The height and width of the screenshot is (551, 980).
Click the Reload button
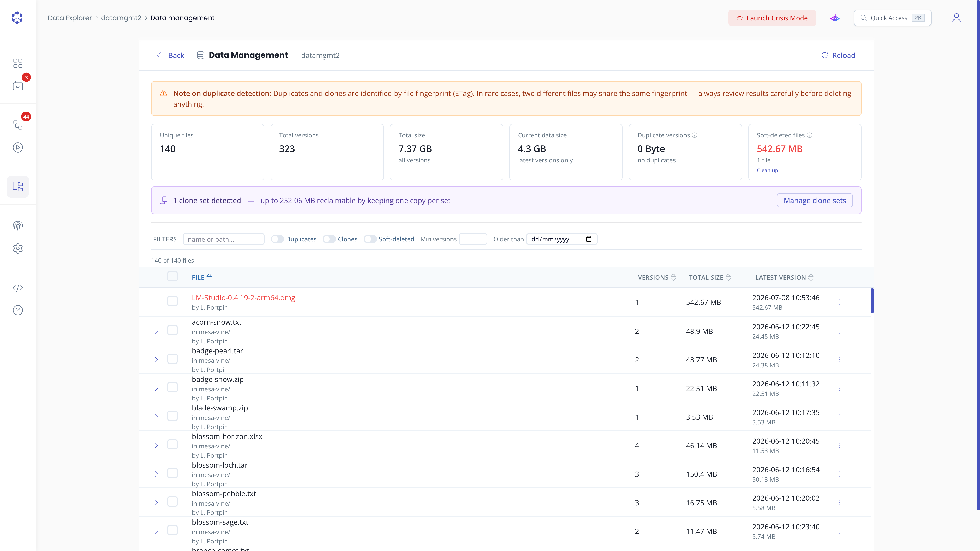coord(838,56)
